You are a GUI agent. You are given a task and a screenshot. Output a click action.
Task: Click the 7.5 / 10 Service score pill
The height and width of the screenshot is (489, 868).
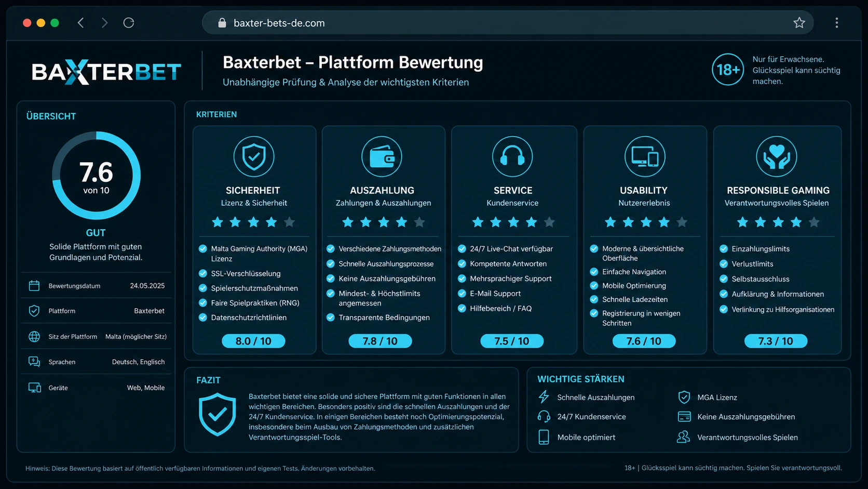[x=512, y=341]
